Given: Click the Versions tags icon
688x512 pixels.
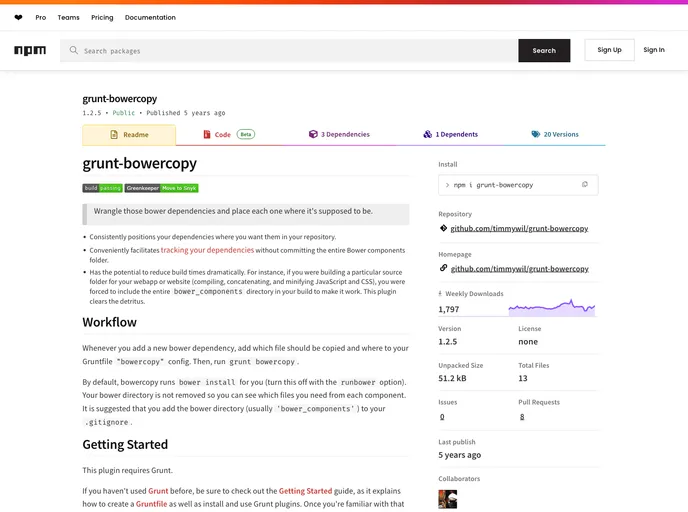Looking at the screenshot, I should coord(536,134).
